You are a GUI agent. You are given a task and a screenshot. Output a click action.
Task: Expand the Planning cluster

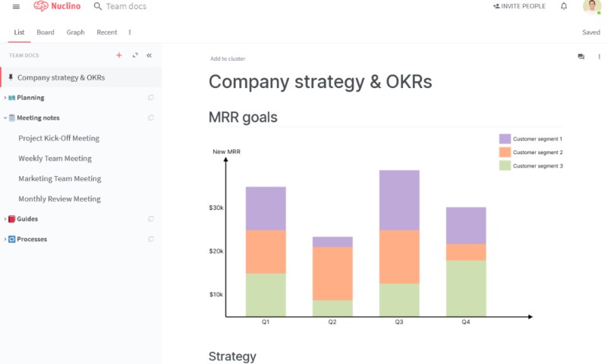coord(5,98)
